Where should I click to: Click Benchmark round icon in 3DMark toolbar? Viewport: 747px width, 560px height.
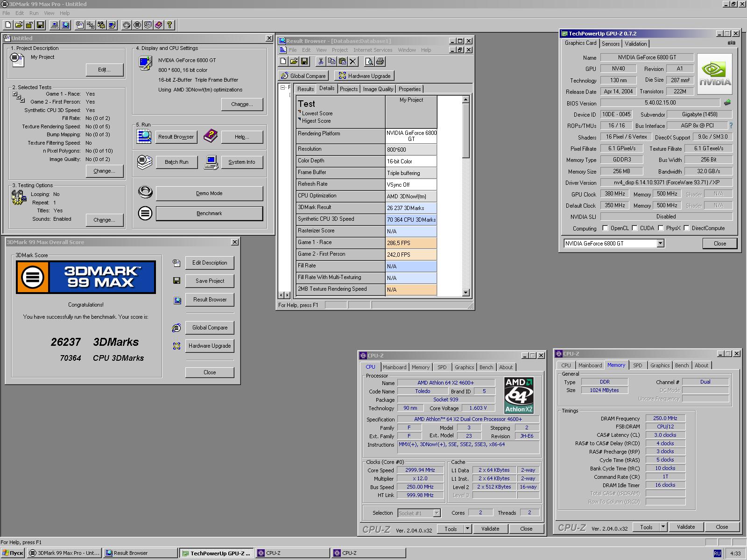click(137, 25)
